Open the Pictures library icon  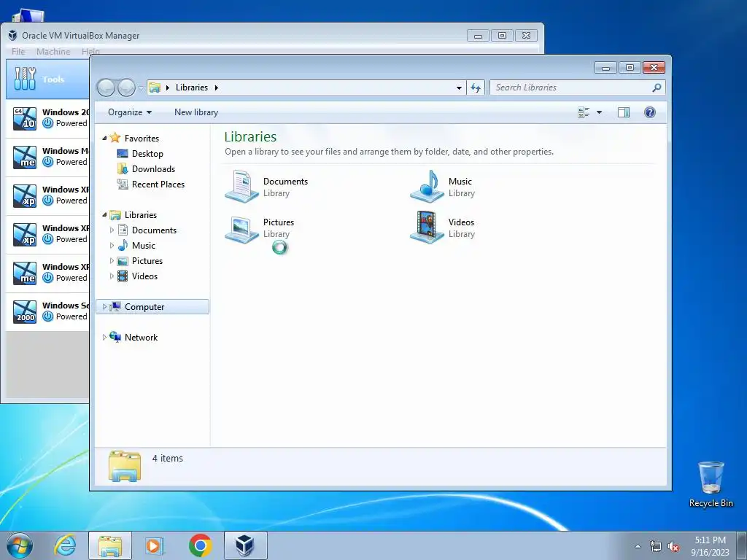(242, 228)
